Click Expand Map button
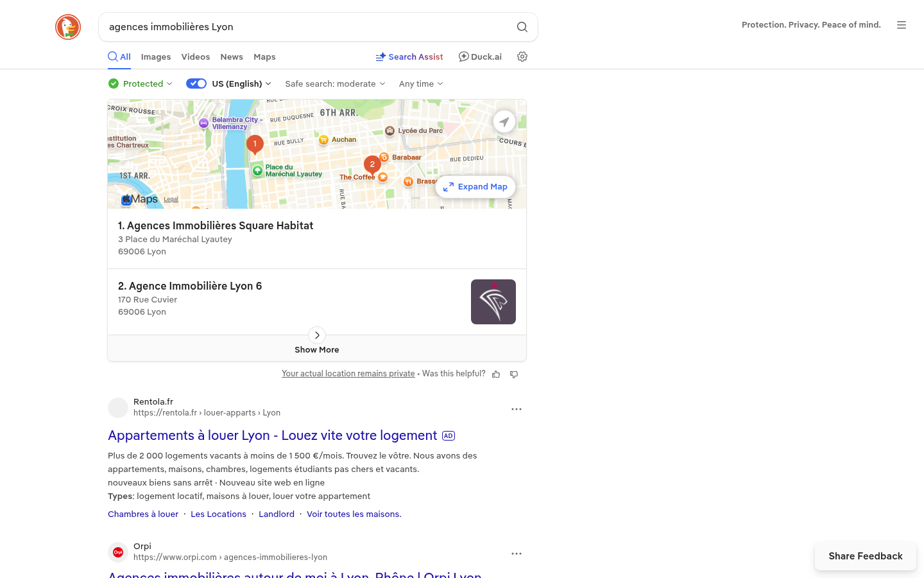 [475, 187]
